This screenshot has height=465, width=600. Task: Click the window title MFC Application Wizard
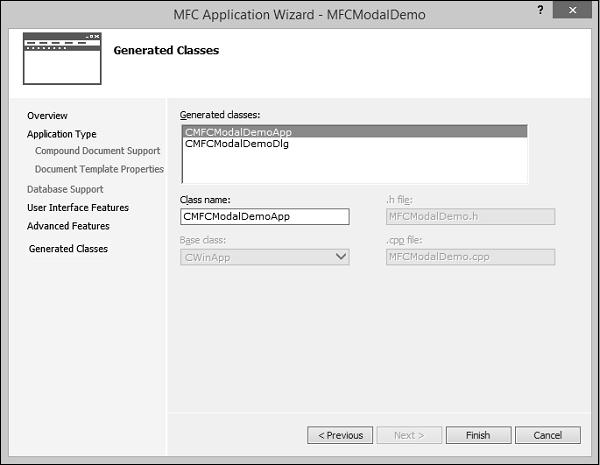point(299,15)
